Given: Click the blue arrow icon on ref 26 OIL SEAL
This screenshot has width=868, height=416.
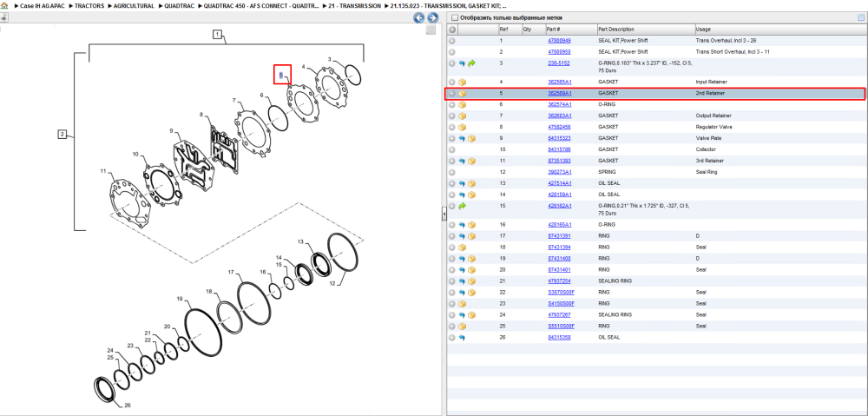Looking at the screenshot, I should pos(463,337).
